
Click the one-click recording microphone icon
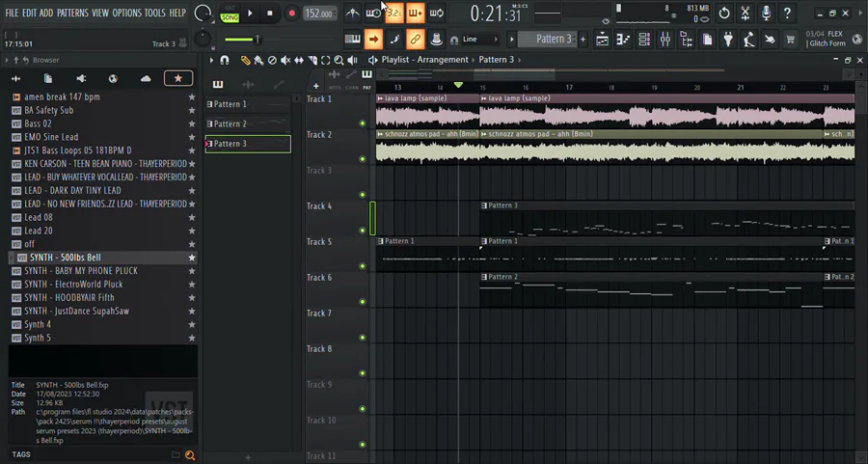pyautogui.click(x=766, y=13)
